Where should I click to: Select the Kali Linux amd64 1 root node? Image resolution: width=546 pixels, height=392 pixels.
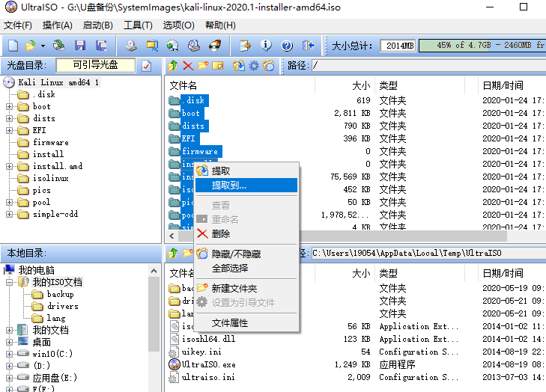coord(58,82)
